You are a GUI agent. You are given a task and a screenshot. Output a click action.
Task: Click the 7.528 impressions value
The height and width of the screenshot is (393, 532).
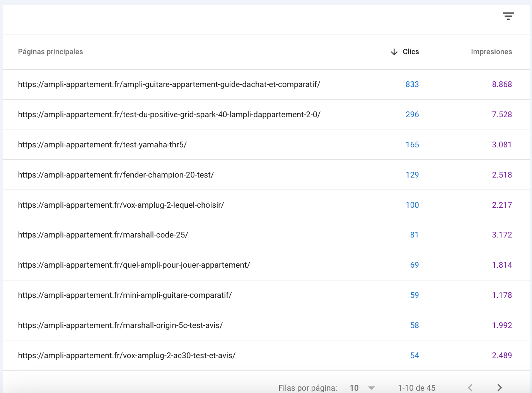(502, 114)
